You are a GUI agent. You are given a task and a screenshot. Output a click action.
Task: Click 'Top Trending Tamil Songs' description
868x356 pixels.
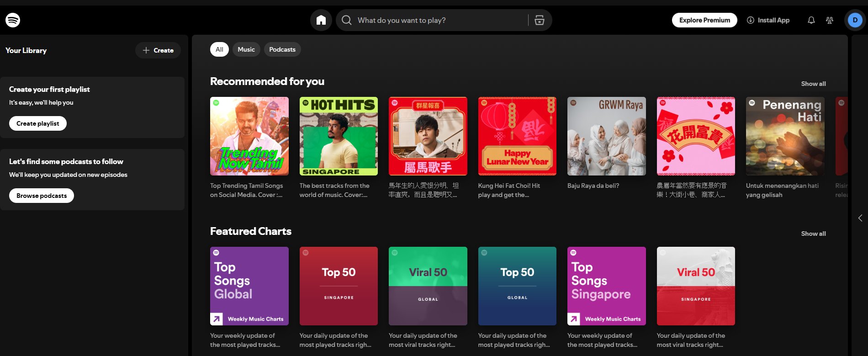pyautogui.click(x=247, y=190)
